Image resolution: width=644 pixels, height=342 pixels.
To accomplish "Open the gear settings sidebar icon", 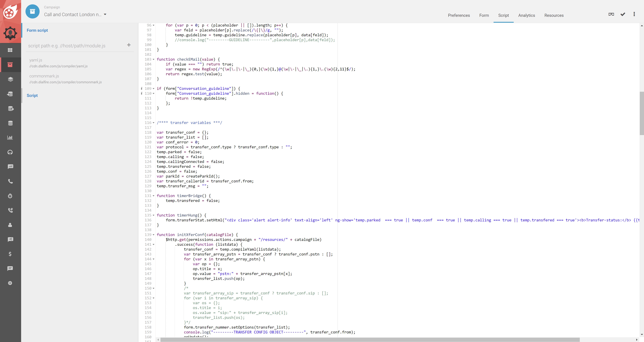I will click(x=10, y=283).
